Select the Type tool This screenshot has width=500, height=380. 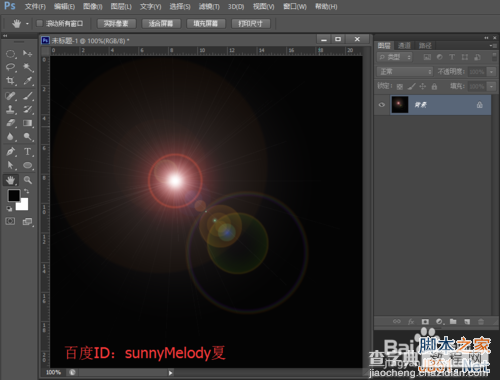(x=28, y=152)
